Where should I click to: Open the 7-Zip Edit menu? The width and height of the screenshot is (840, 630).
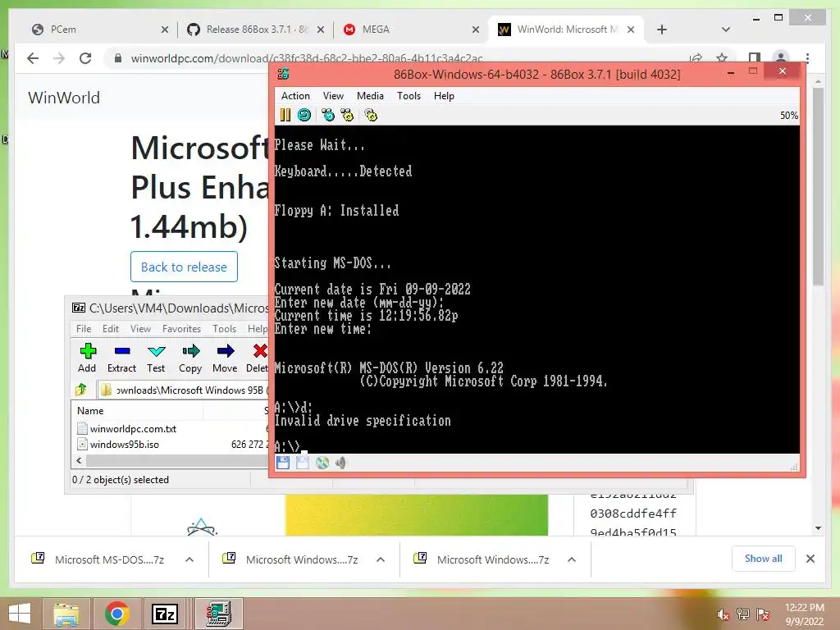pyautogui.click(x=111, y=328)
